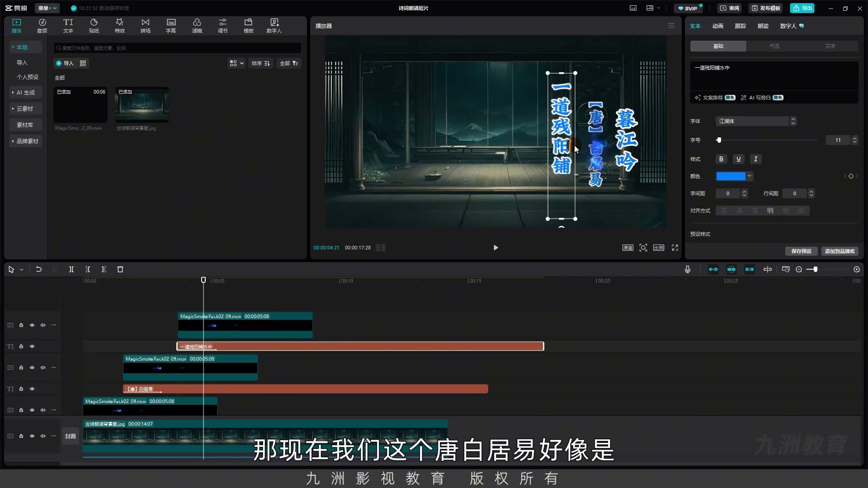Play the preview in the player
This screenshot has height=488, width=868.
click(496, 248)
